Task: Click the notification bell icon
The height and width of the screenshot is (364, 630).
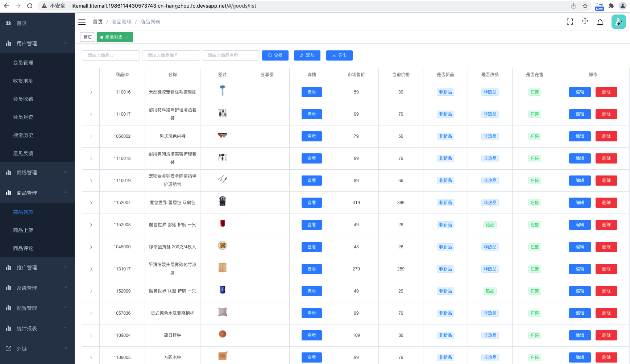Action: [x=600, y=22]
